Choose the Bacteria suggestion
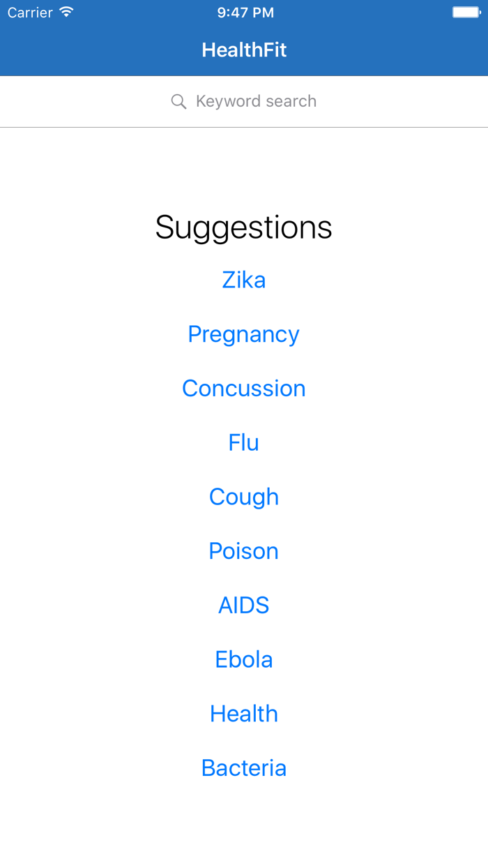The width and height of the screenshot is (488, 868). tap(244, 768)
